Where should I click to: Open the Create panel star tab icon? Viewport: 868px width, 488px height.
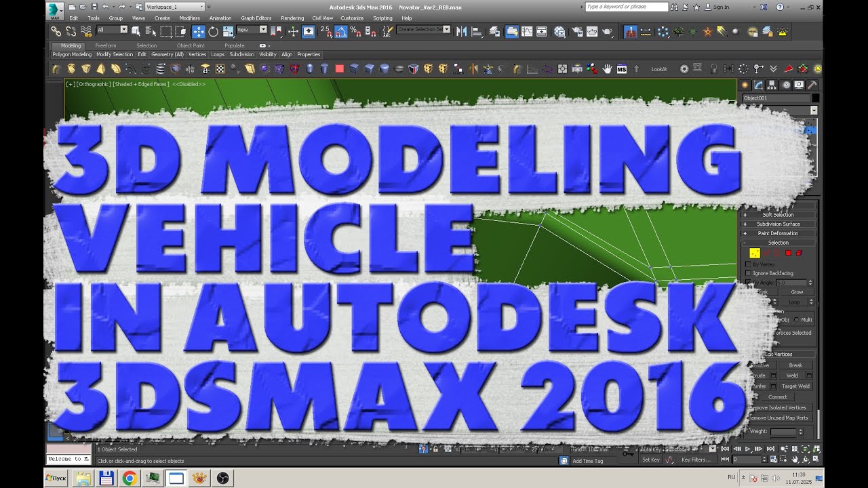(746, 85)
